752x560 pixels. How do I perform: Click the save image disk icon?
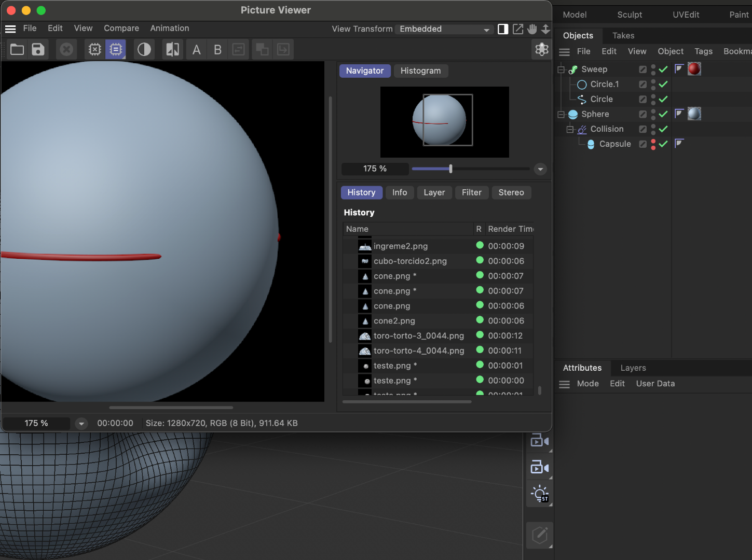(x=38, y=49)
